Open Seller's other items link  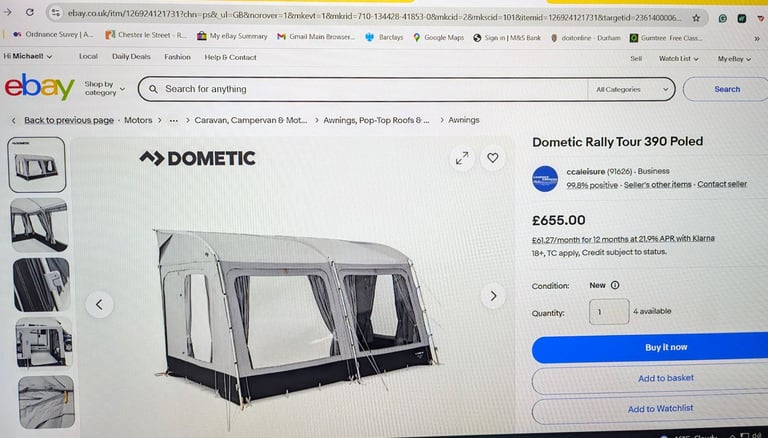(657, 185)
